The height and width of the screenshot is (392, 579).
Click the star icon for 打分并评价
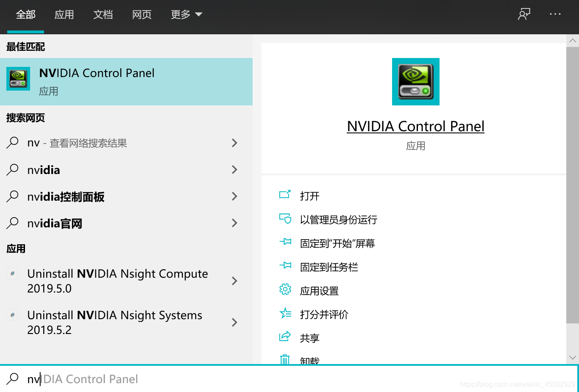(285, 313)
